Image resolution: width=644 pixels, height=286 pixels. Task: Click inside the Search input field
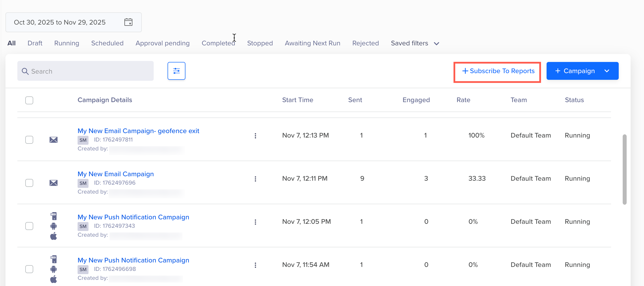click(85, 71)
